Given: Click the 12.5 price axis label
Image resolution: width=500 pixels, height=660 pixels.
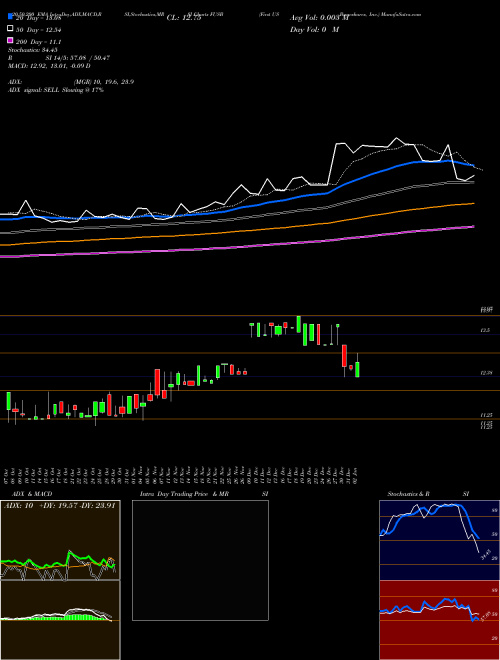Looking at the screenshot, I should pyautogui.click(x=485, y=330).
